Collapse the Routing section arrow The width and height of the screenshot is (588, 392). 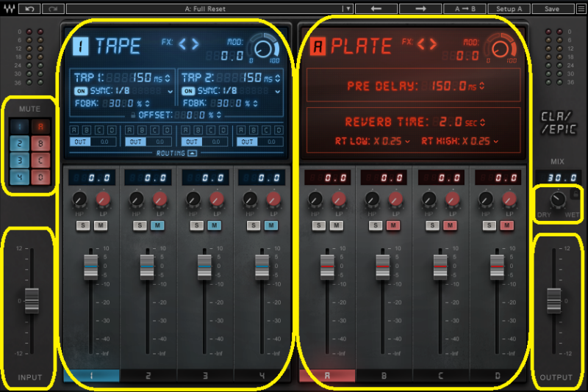click(191, 153)
